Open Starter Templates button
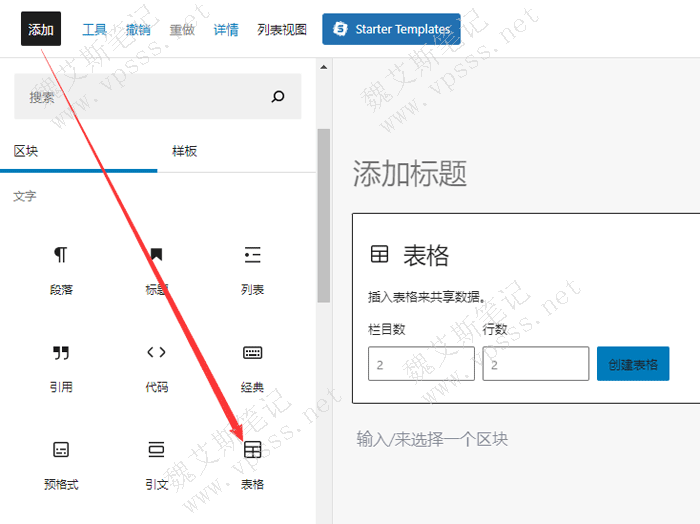The height and width of the screenshot is (524, 700). (391, 29)
